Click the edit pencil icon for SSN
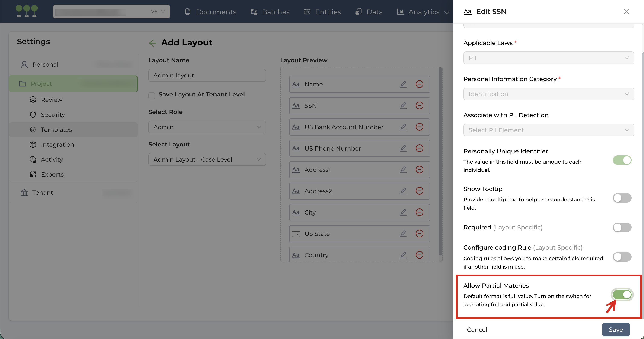This screenshot has height=339, width=644. coord(403,105)
